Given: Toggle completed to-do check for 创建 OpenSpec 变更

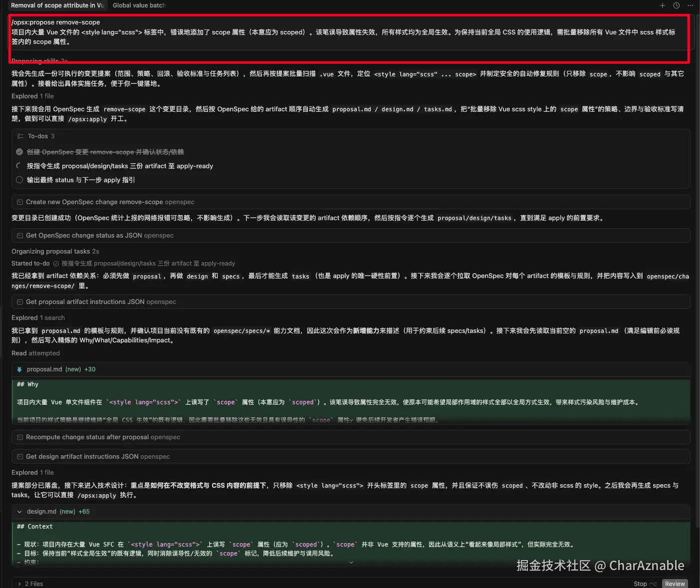Looking at the screenshot, I should pos(19,152).
